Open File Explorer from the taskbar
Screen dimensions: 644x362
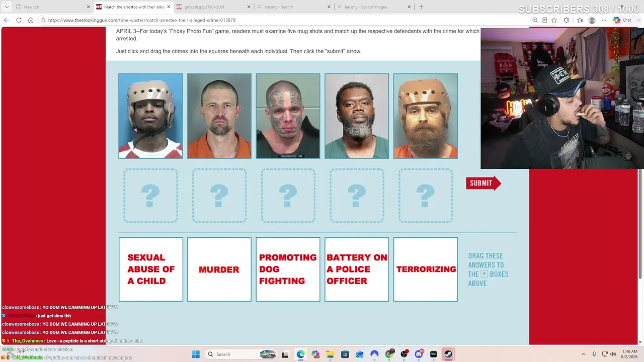point(330,354)
